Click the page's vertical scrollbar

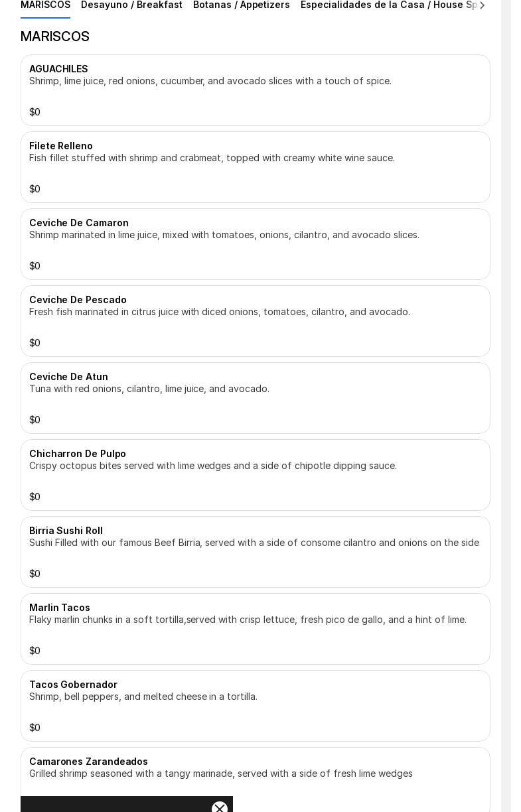tap(506, 398)
